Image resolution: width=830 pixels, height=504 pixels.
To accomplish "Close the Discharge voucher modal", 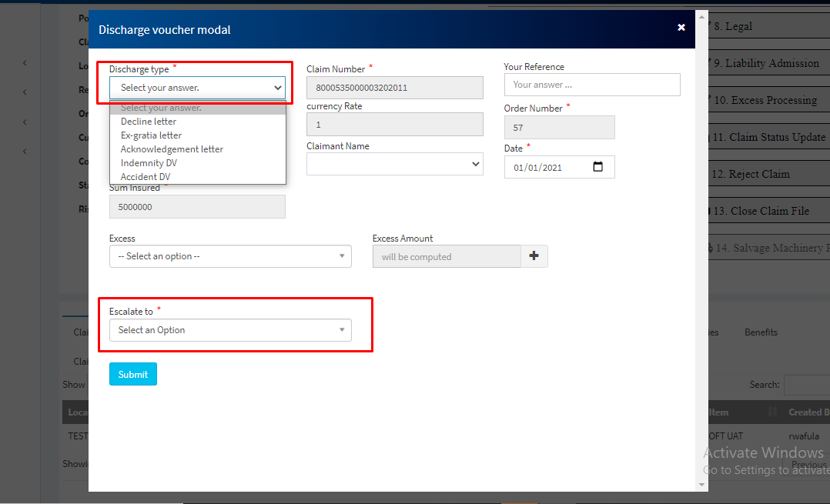I will click(x=681, y=28).
